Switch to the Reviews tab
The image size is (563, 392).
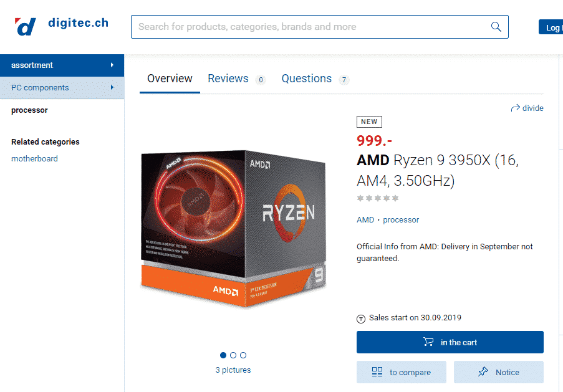[x=228, y=79]
